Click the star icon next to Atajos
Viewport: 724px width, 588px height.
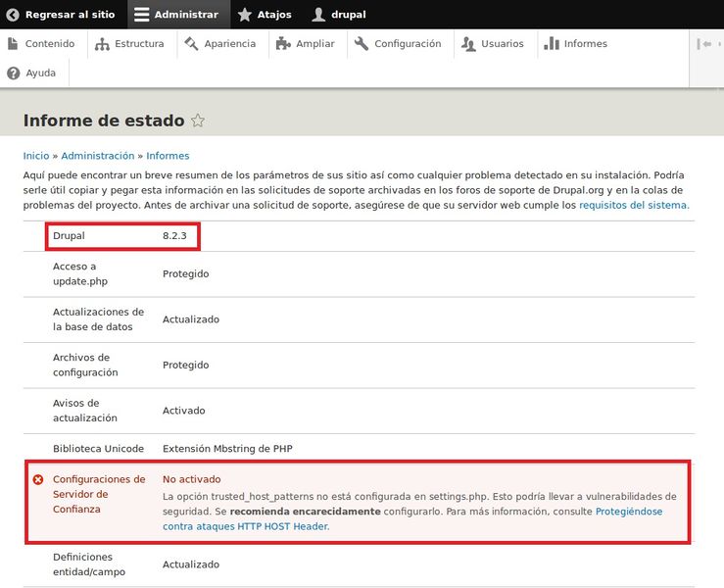coord(245,15)
